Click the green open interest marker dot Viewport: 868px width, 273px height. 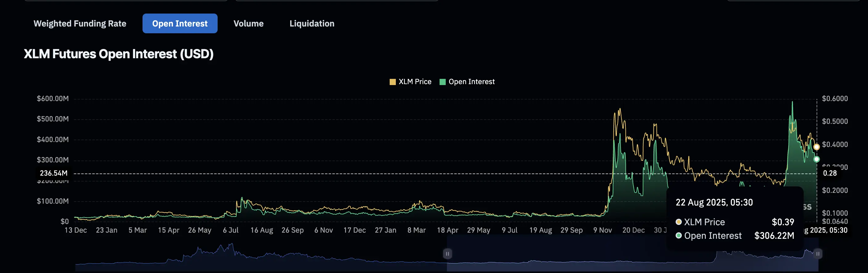pyautogui.click(x=816, y=159)
